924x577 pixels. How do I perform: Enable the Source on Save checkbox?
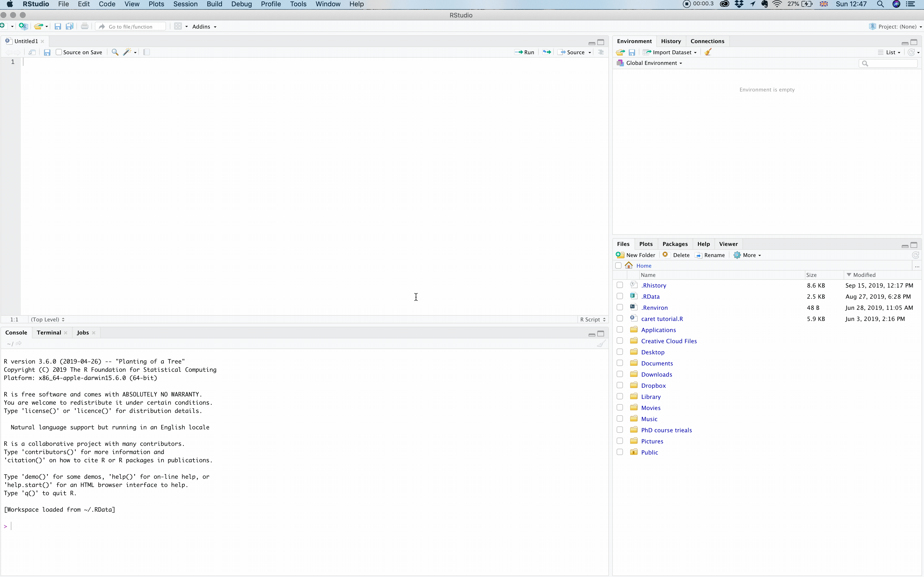59,52
